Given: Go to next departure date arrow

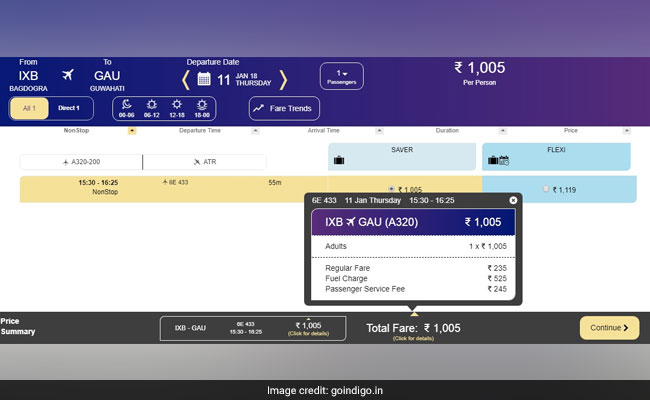Looking at the screenshot, I should (x=283, y=80).
